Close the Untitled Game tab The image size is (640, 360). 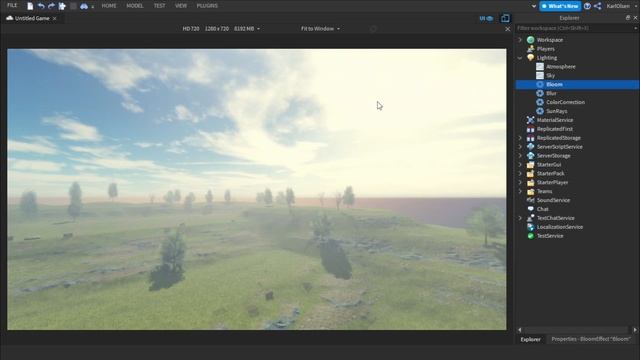pyautogui.click(x=55, y=18)
